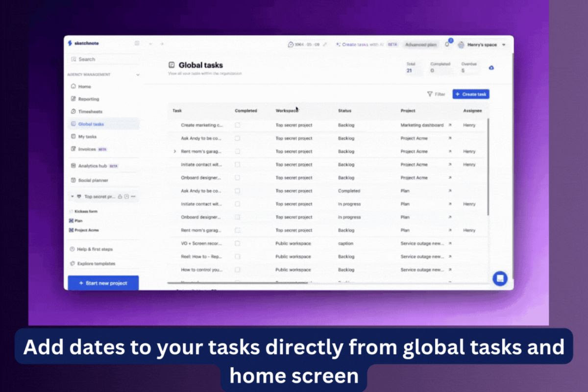Viewport: 588px width, 392px height.
Task: Expand the Rent mom's garag subtask chevron
Action: 175,152
